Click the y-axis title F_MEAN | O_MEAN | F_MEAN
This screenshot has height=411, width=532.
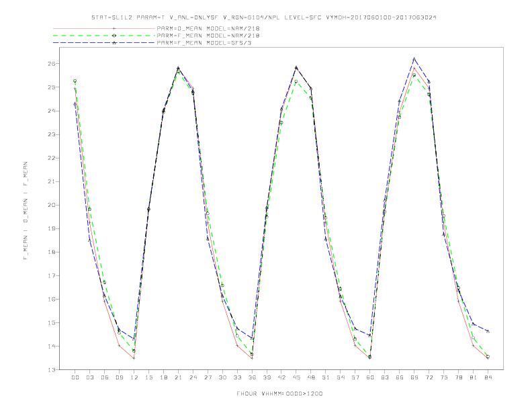(26, 211)
